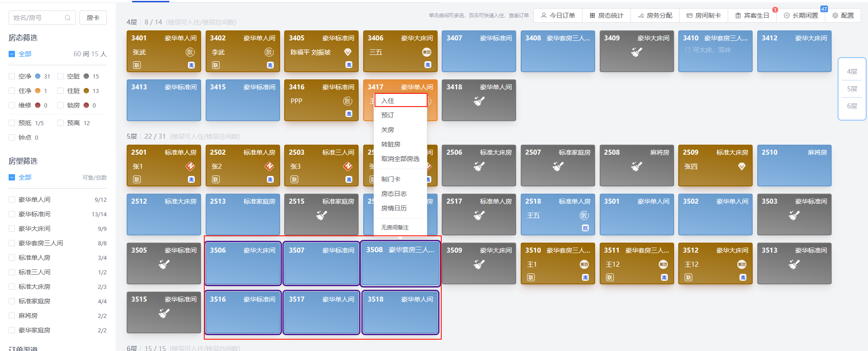Click the broom icon on room 3515
This screenshot has height=351, width=868.
164,313
